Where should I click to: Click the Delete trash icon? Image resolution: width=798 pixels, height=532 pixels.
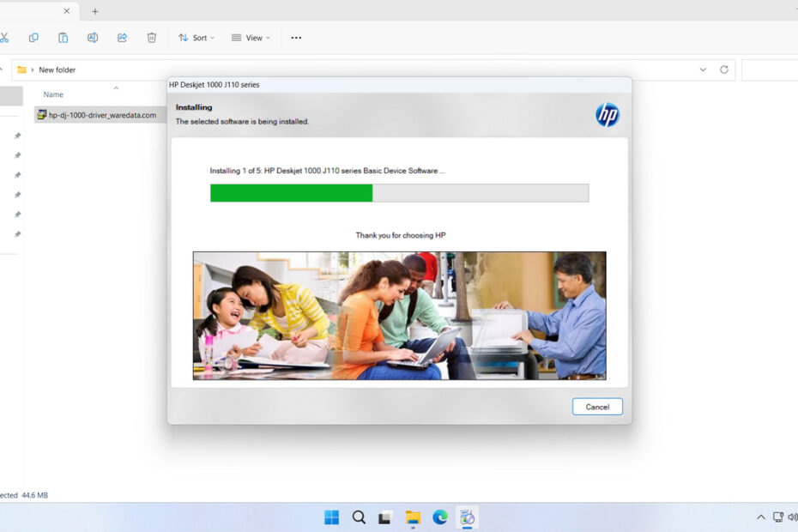[151, 37]
